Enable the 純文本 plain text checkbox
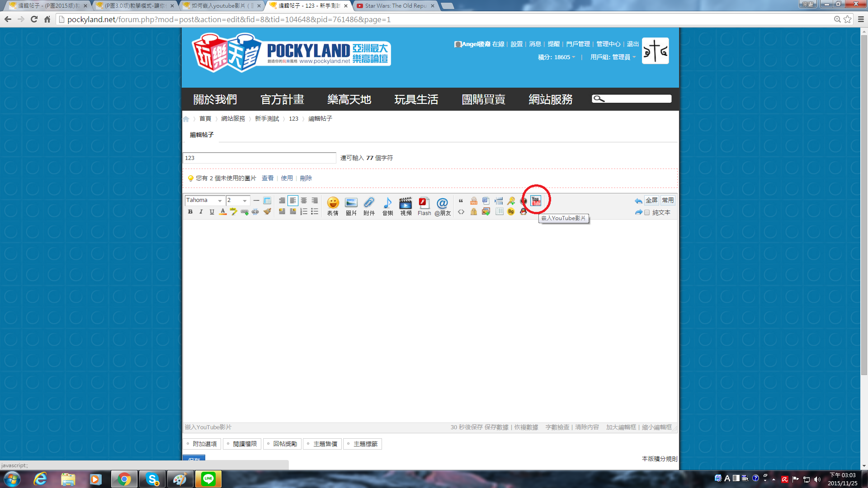 647,212
